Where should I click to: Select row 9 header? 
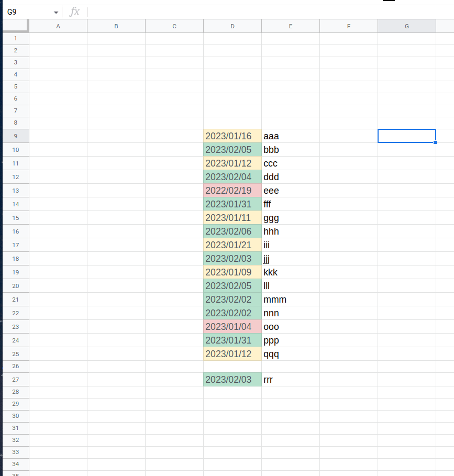coord(15,136)
